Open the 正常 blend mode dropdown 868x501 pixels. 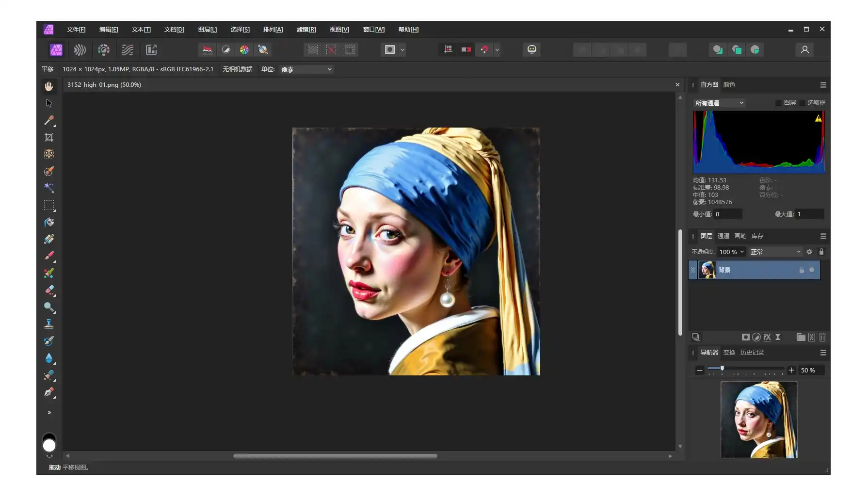(775, 252)
